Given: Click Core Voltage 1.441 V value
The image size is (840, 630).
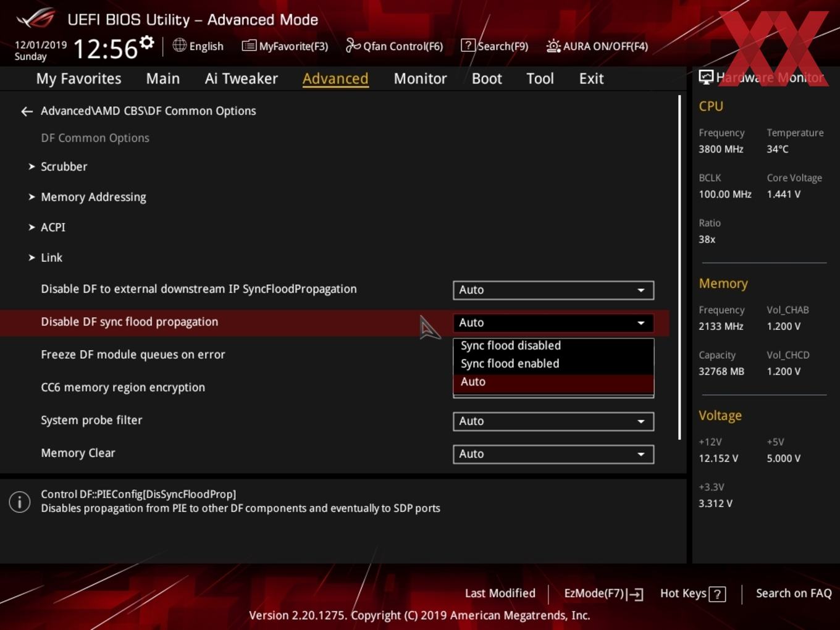Looking at the screenshot, I should (783, 194).
